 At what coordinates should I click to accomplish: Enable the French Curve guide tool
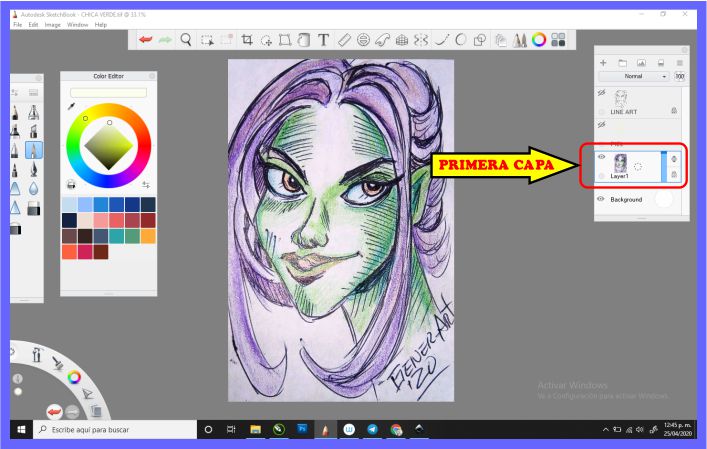[382, 40]
